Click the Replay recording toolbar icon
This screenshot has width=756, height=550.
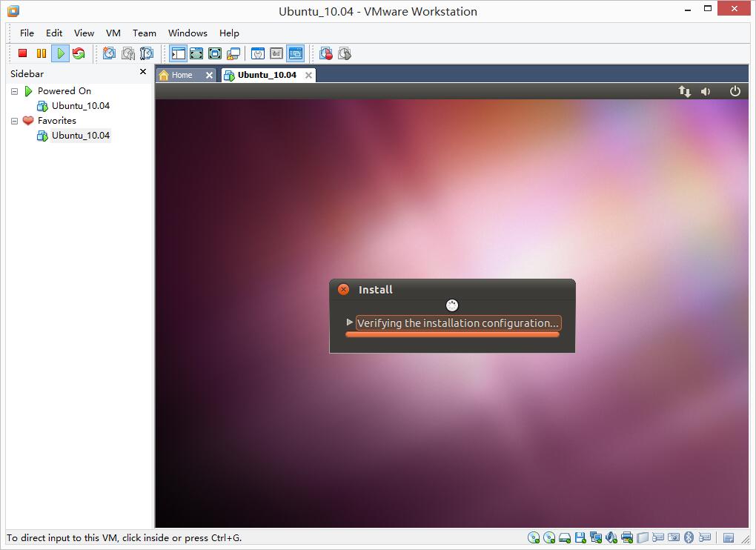[345, 53]
